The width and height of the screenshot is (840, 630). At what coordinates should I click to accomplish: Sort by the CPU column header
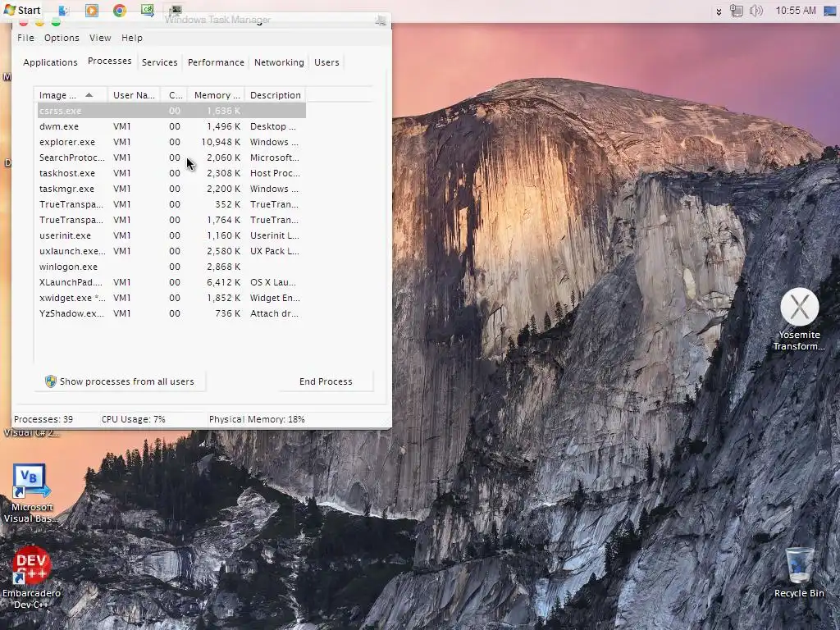click(176, 95)
